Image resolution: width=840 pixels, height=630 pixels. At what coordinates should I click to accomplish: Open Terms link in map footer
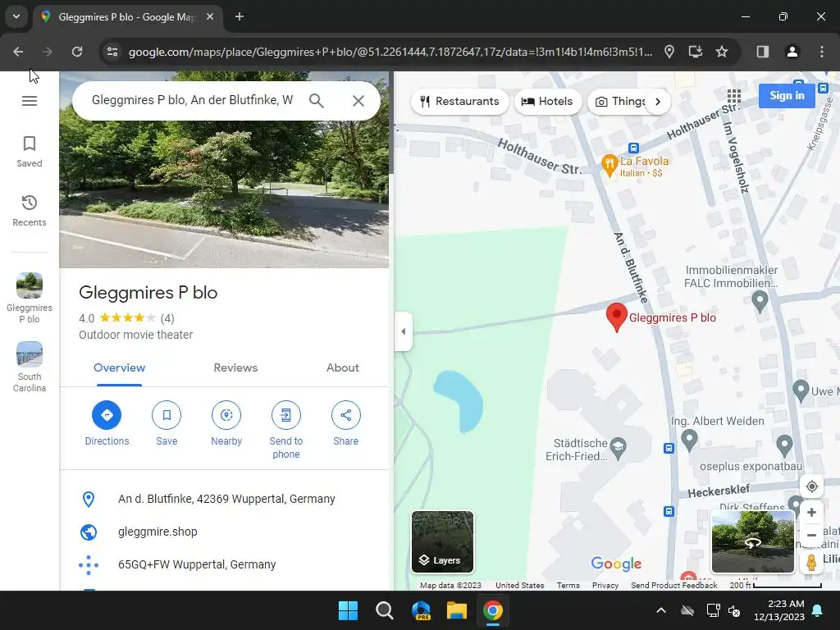click(568, 586)
